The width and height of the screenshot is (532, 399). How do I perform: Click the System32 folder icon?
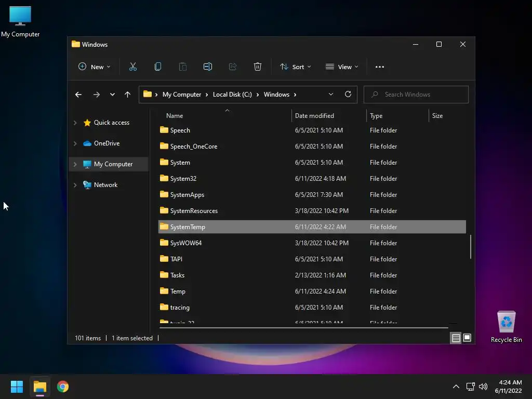click(x=164, y=178)
